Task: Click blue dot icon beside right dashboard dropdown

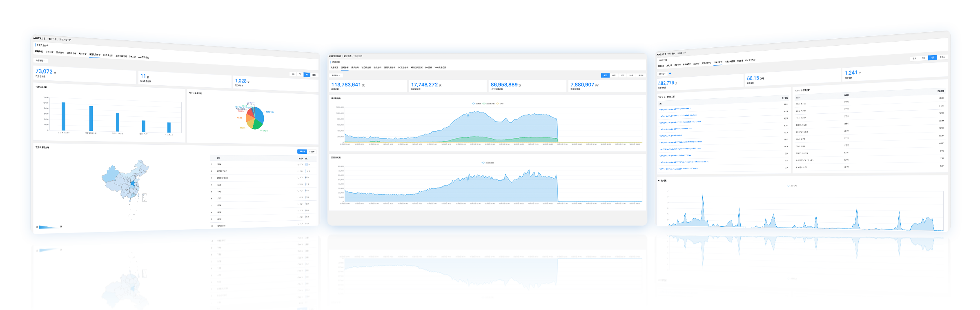Action: (x=670, y=73)
